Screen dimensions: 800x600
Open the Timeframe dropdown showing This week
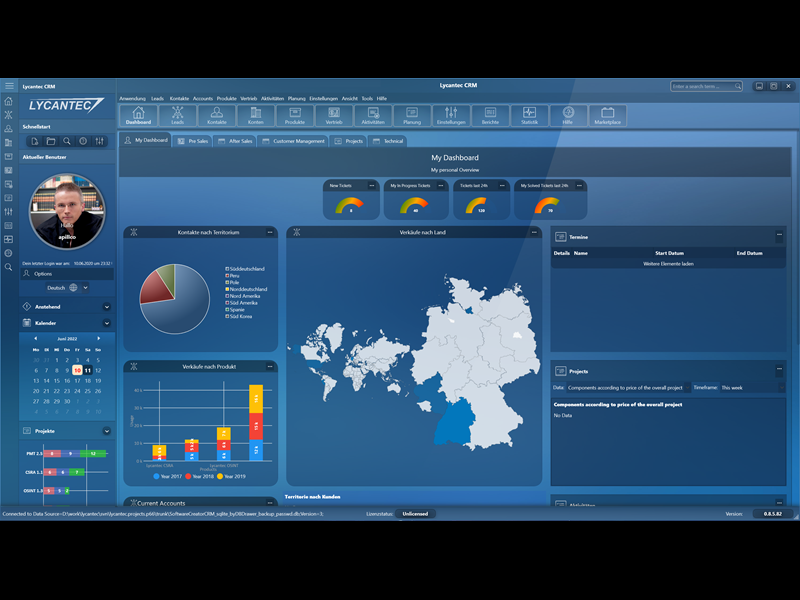(x=752, y=388)
